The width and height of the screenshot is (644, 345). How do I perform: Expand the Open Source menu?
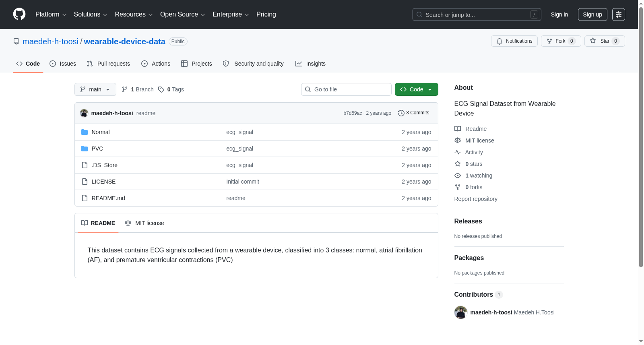pos(183,14)
